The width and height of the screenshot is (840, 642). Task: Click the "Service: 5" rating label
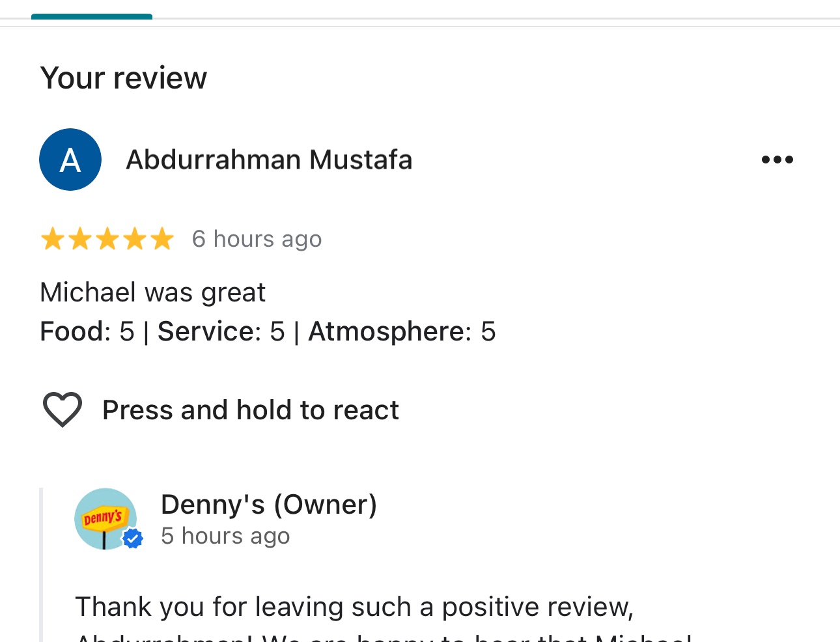(x=221, y=331)
